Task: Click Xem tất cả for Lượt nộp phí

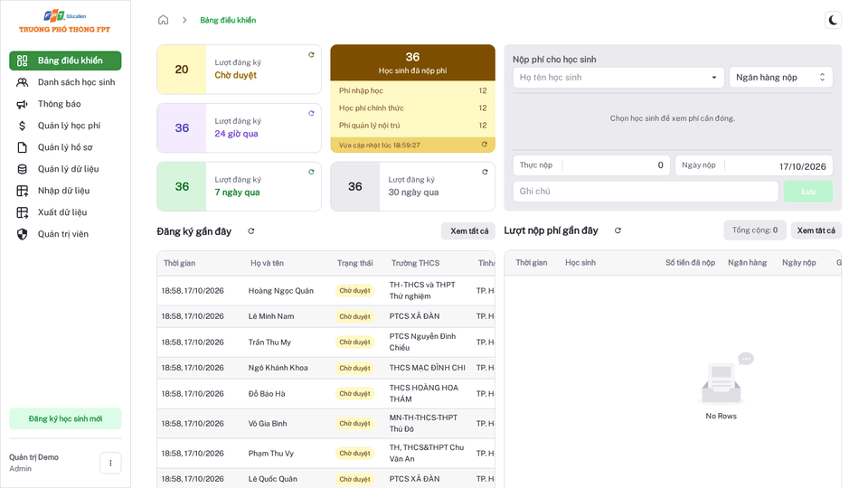Action: 816,230
